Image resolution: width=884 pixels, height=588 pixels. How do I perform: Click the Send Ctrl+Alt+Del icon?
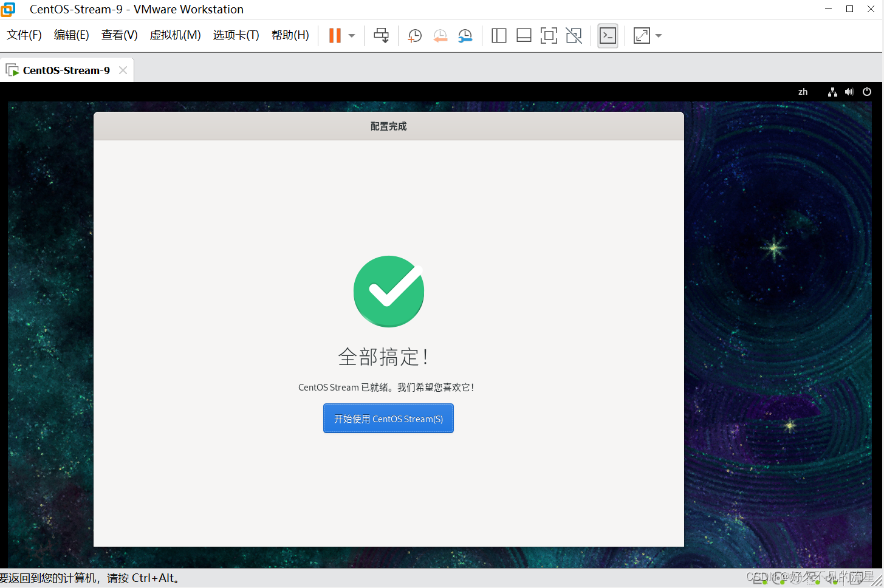tap(382, 36)
